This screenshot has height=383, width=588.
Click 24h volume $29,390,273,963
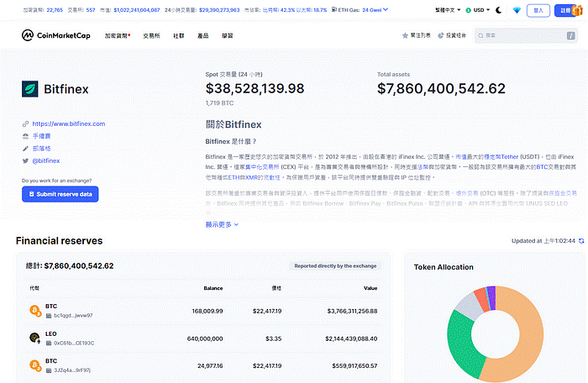(219, 10)
